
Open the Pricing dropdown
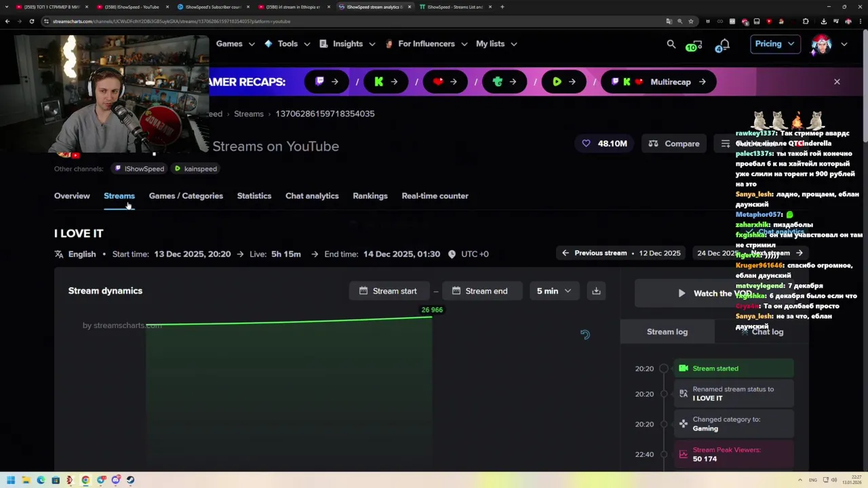pos(774,44)
